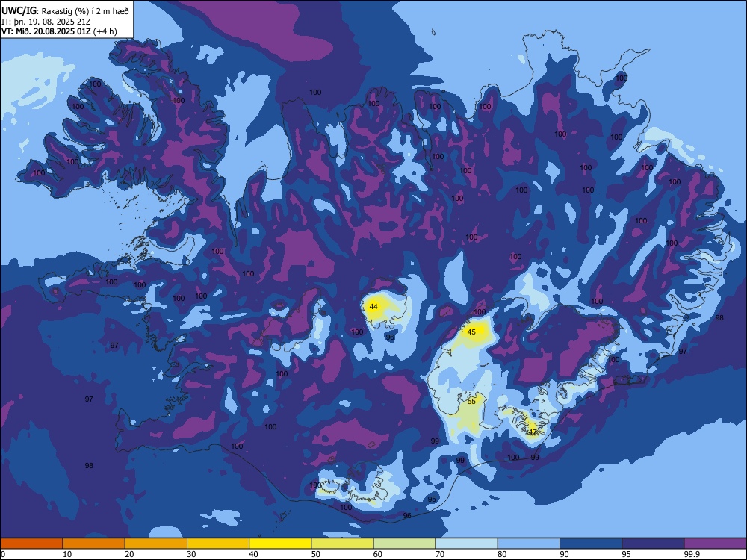Click the legend tick label 80
The width and height of the screenshot is (747, 560).
(x=502, y=554)
